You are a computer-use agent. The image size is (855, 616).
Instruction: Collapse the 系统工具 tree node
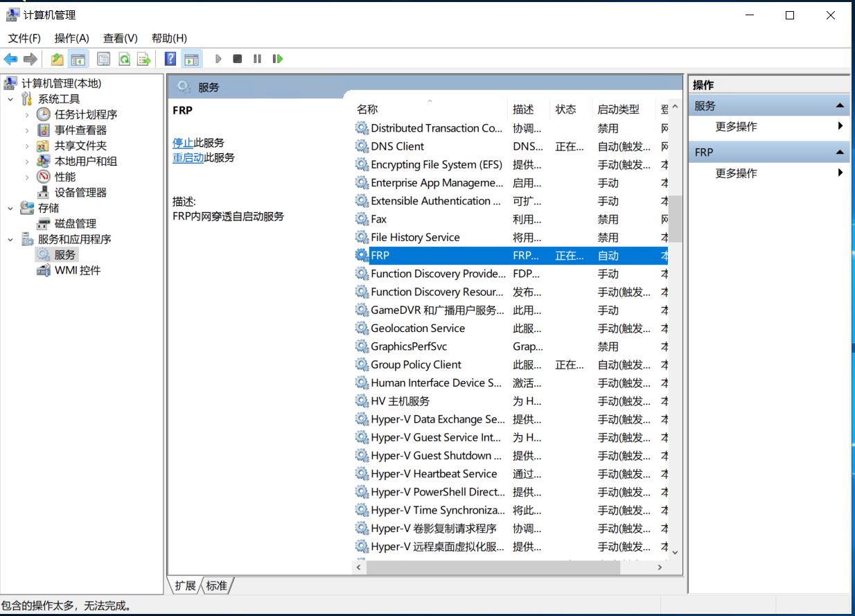pos(10,99)
